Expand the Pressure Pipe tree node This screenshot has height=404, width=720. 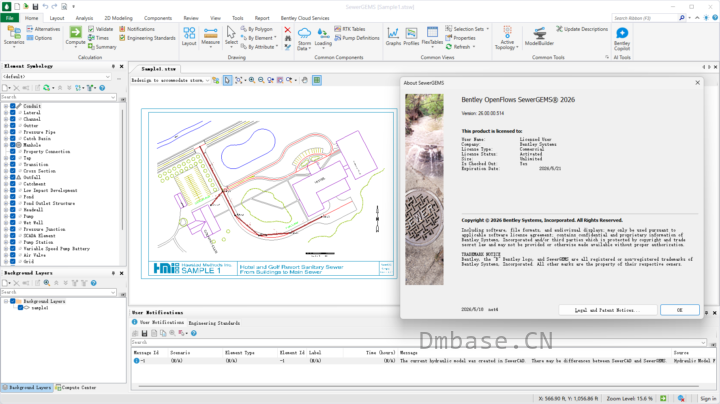(x=6, y=132)
